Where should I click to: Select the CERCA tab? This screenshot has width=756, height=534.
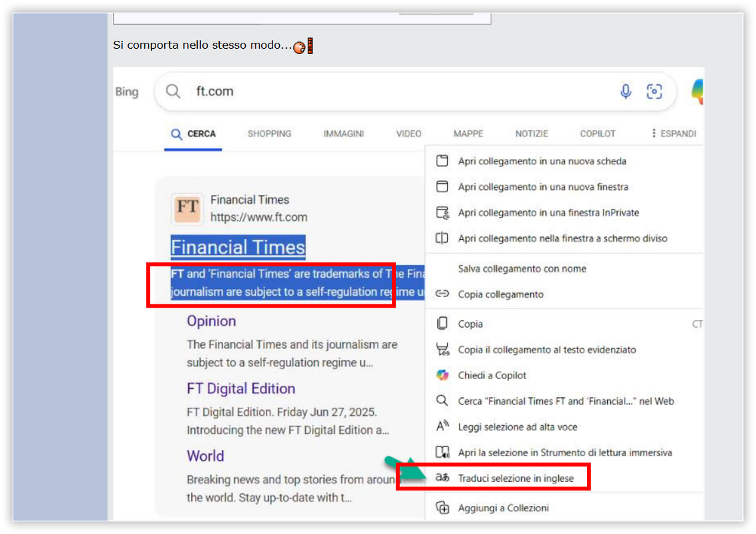click(x=193, y=134)
